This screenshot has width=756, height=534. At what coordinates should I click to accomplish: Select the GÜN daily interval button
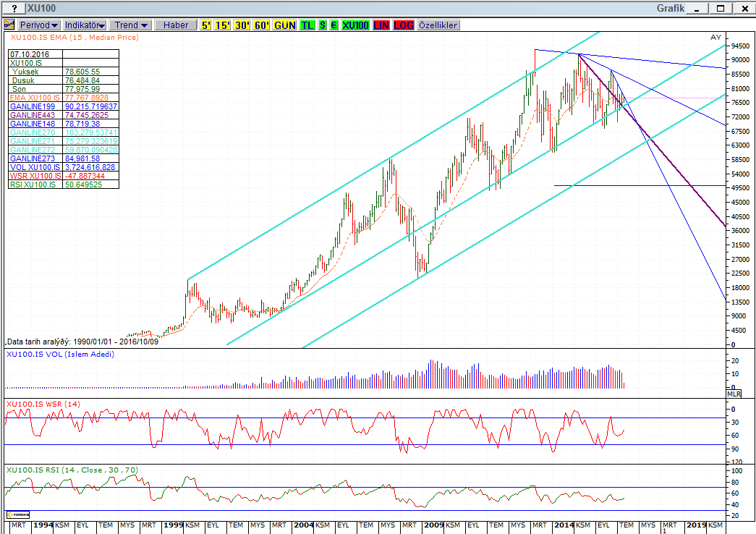coord(285,25)
